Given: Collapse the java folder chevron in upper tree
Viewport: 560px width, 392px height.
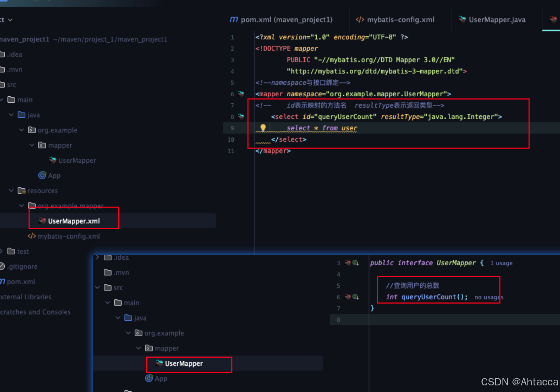Looking at the screenshot, I should coord(11,115).
